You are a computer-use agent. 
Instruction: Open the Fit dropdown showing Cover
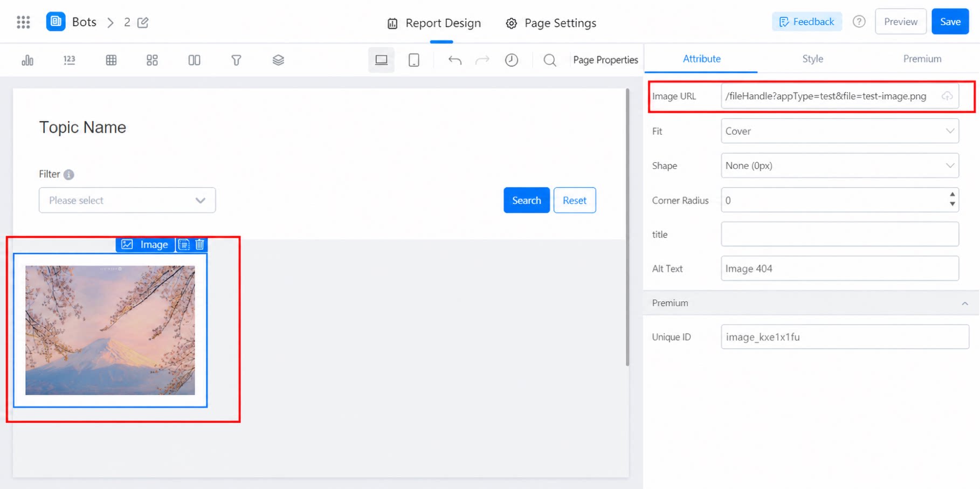[x=840, y=131]
